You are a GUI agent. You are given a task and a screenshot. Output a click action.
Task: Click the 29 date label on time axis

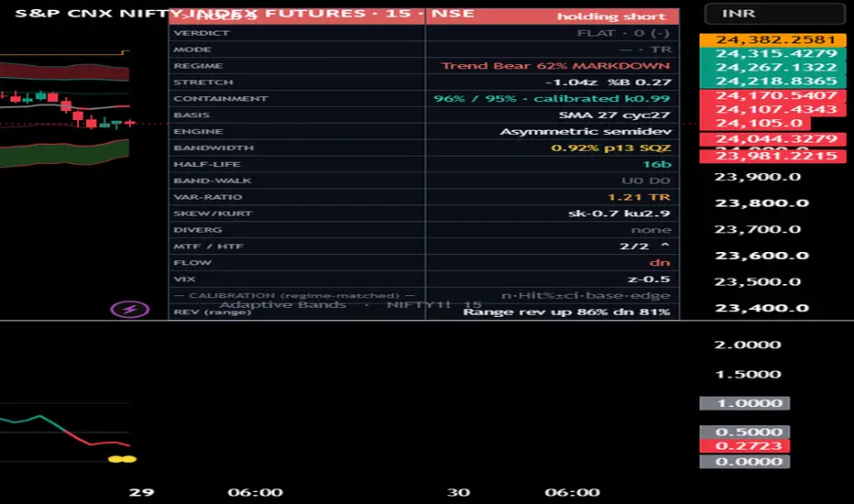tap(141, 493)
